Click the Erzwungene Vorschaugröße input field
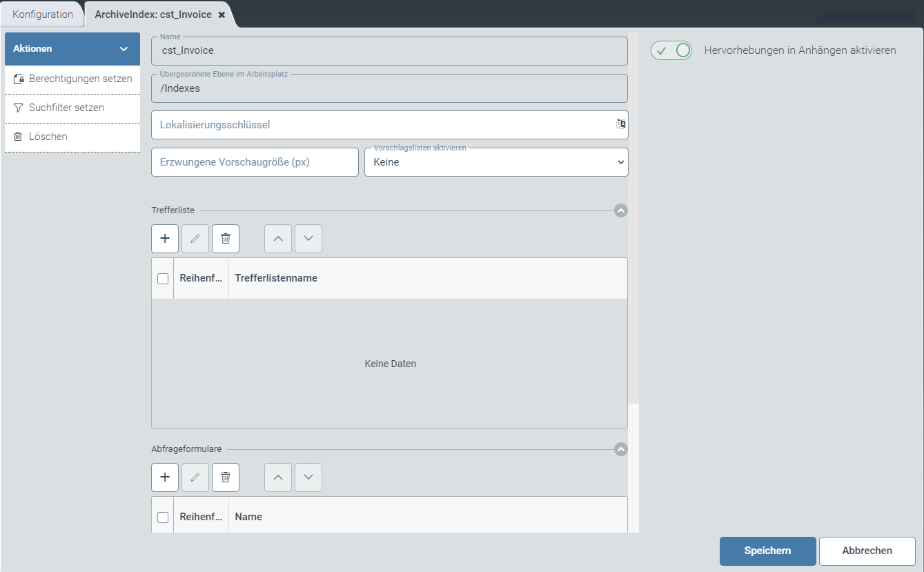 coord(255,163)
